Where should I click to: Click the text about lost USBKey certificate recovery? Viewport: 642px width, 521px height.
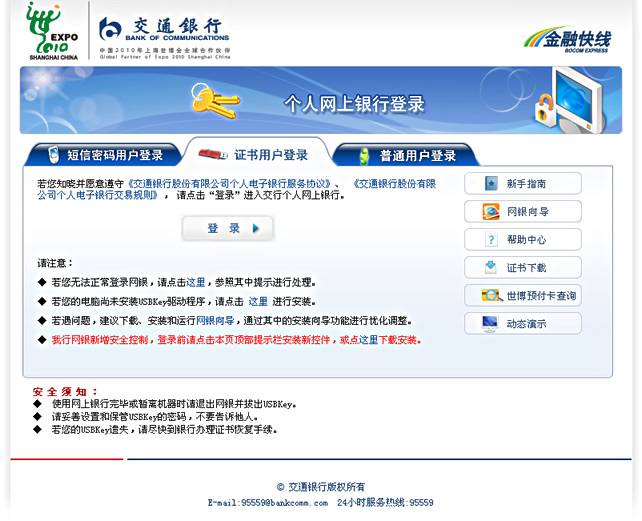pos(165,430)
